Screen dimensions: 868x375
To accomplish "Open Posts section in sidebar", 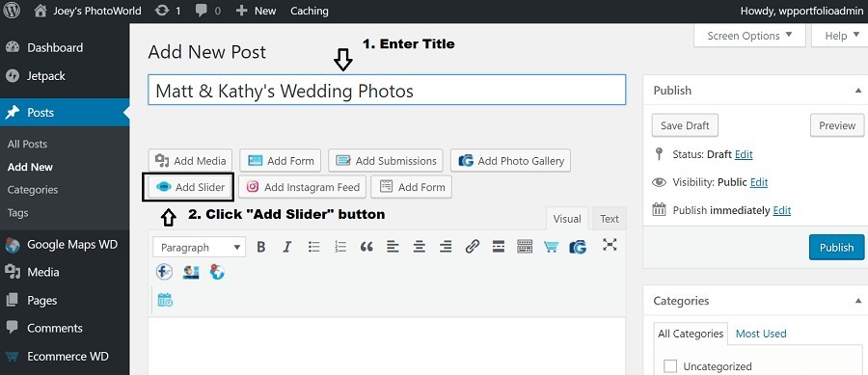I will coord(65,113).
